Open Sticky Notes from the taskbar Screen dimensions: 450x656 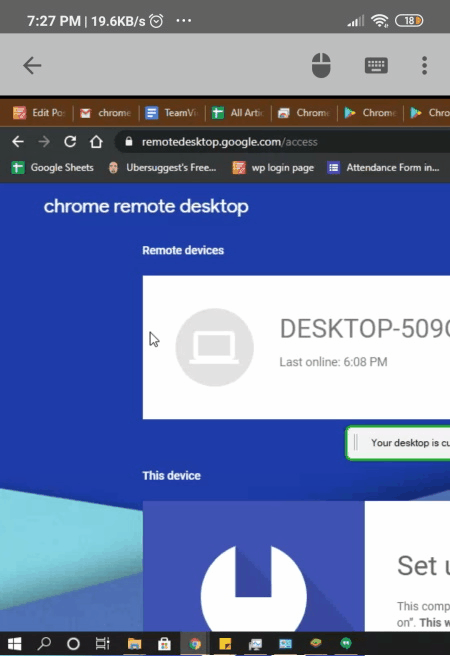(225, 643)
